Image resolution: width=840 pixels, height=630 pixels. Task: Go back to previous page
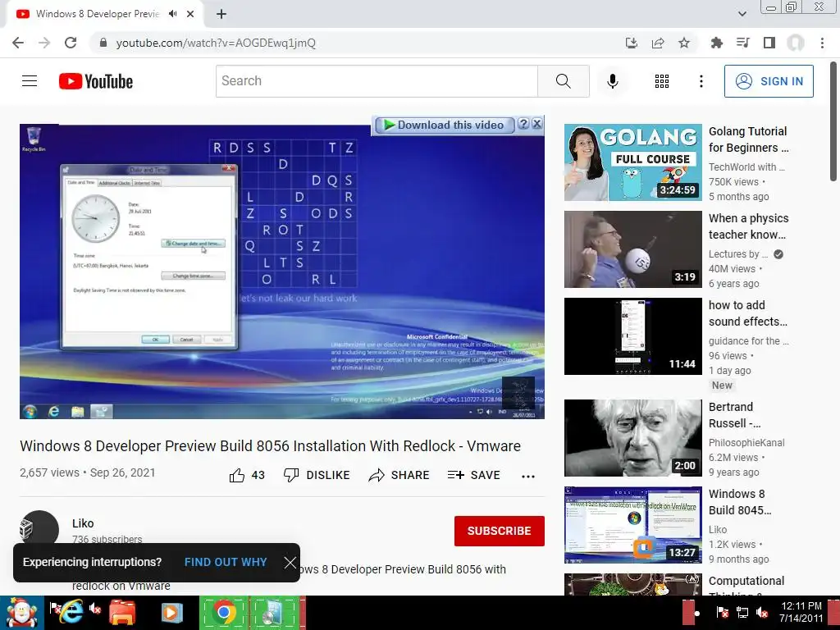[x=18, y=43]
